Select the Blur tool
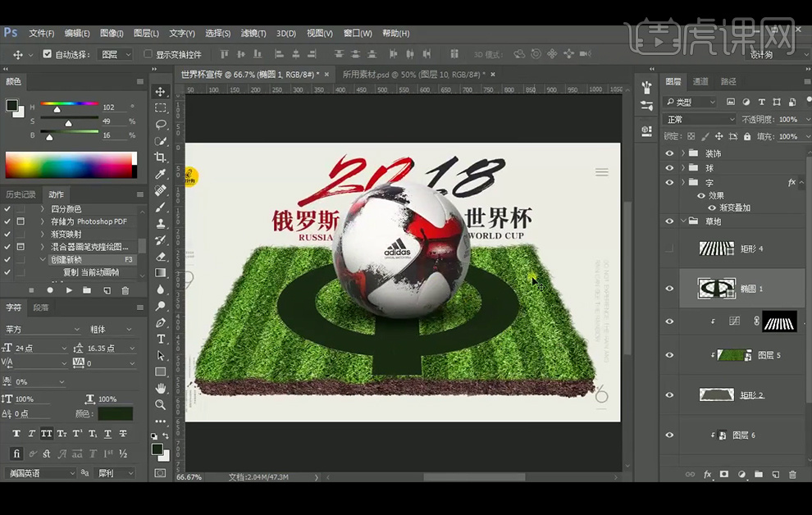Image resolution: width=812 pixels, height=515 pixels. click(161, 289)
